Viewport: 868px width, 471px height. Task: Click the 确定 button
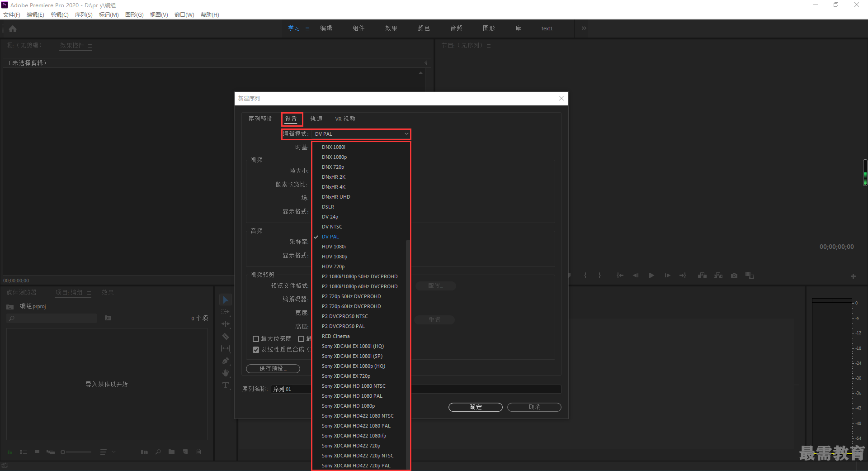coord(476,407)
